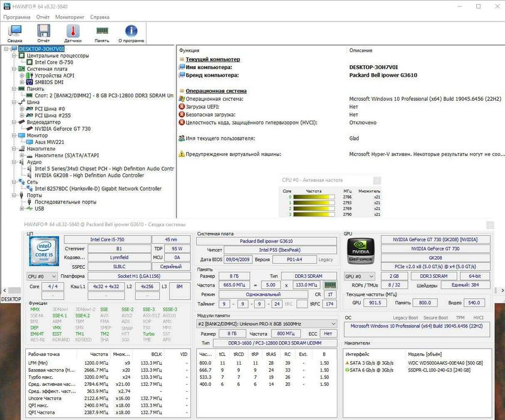The width and height of the screenshot is (505, 420).
Task: Select Intel Core i5-750 tree node
Action: 54,62
